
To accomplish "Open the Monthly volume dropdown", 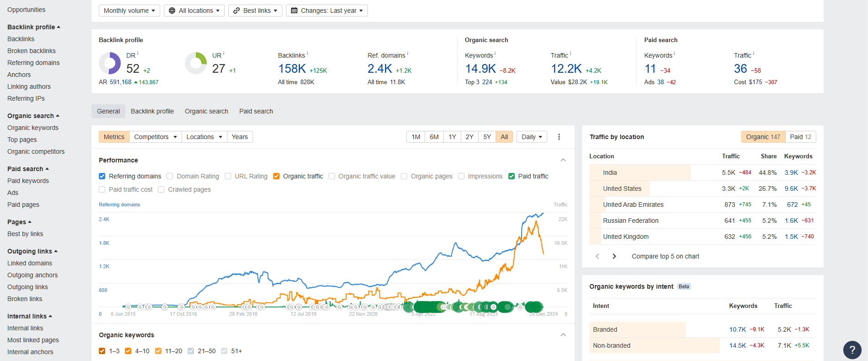I will tap(129, 11).
